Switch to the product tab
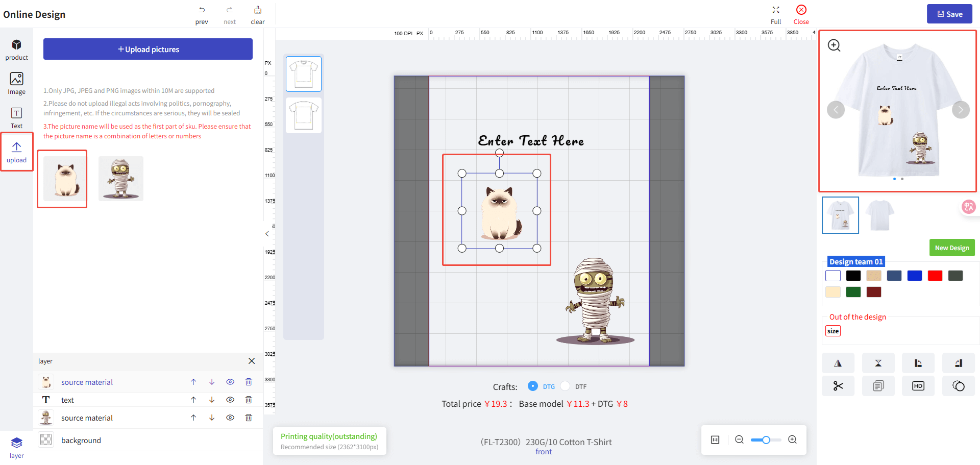This screenshot has width=980, height=465. click(x=16, y=50)
